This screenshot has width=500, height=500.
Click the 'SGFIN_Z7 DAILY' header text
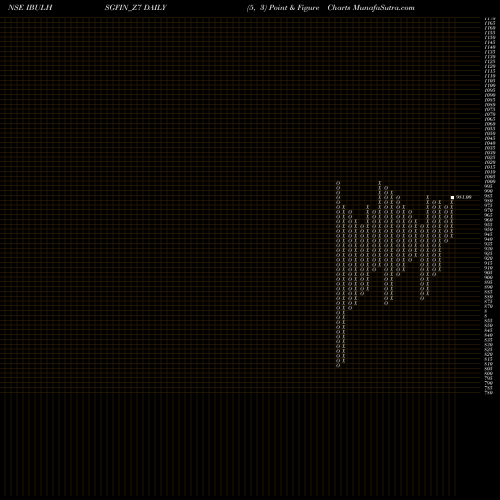pos(135,8)
